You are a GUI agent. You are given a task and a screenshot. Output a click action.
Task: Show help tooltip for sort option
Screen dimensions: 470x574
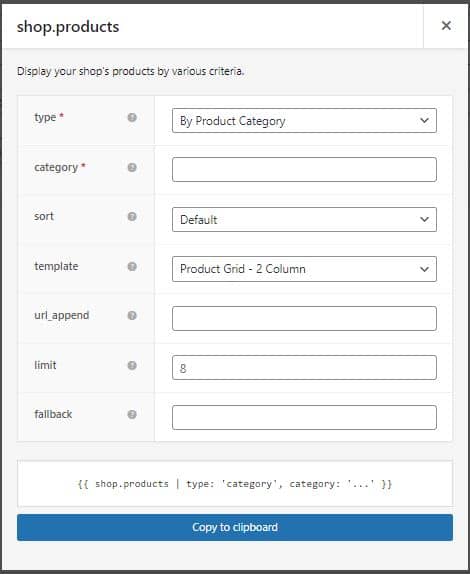click(x=132, y=216)
